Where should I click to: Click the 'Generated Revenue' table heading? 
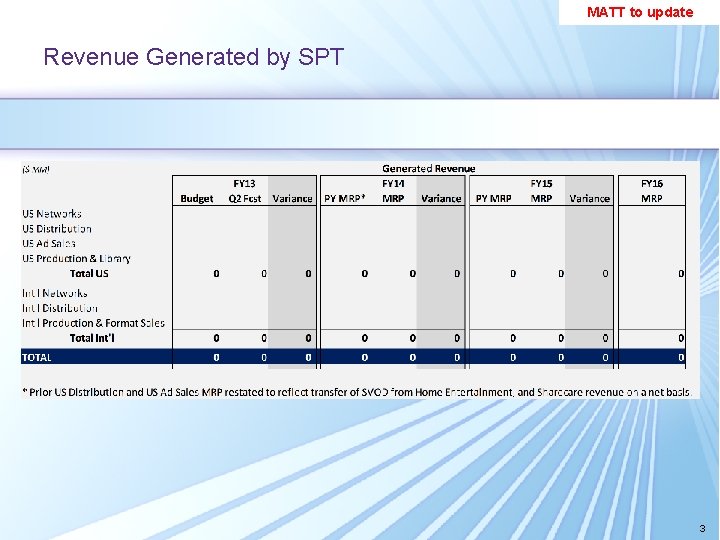428,169
